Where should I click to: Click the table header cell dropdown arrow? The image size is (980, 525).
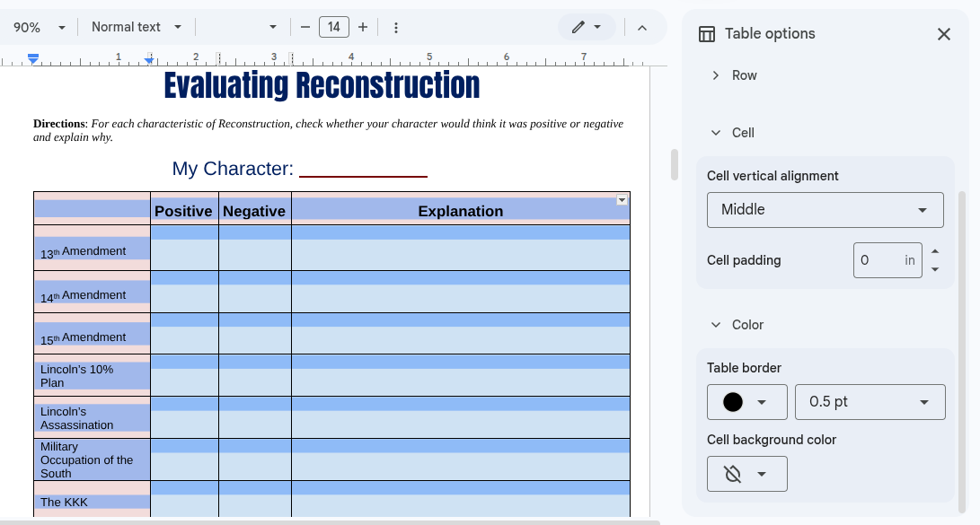point(622,200)
